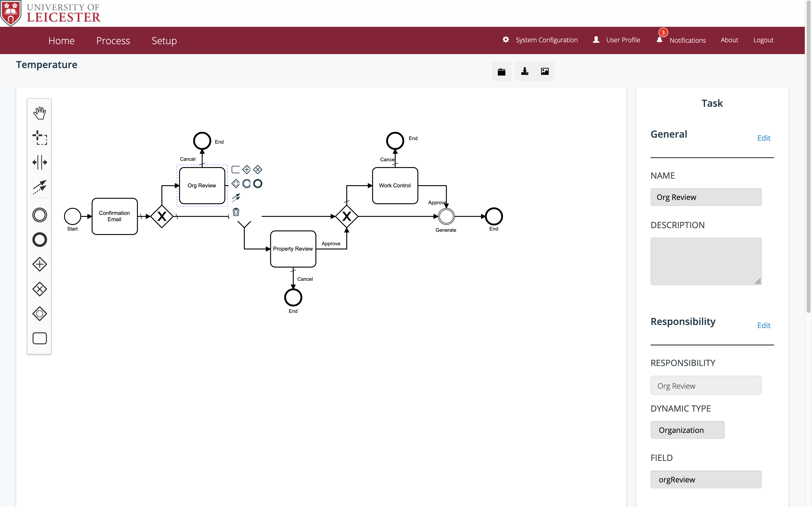Select the Name input field for task
Screen dimensions: 812x507
click(706, 197)
